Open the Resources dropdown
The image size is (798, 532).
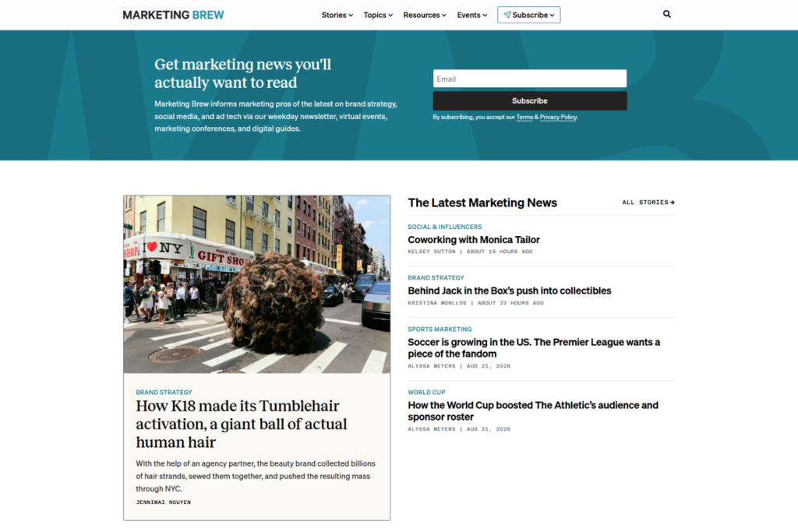[425, 15]
